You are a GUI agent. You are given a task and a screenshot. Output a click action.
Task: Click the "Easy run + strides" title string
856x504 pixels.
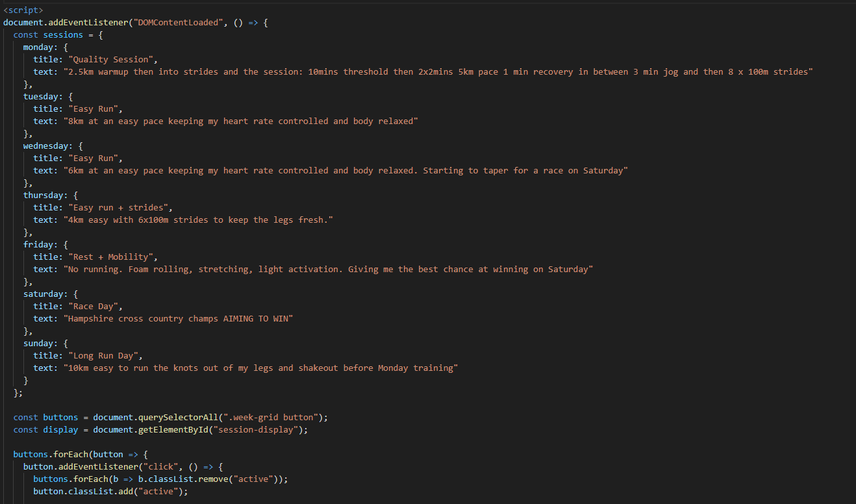tap(120, 208)
